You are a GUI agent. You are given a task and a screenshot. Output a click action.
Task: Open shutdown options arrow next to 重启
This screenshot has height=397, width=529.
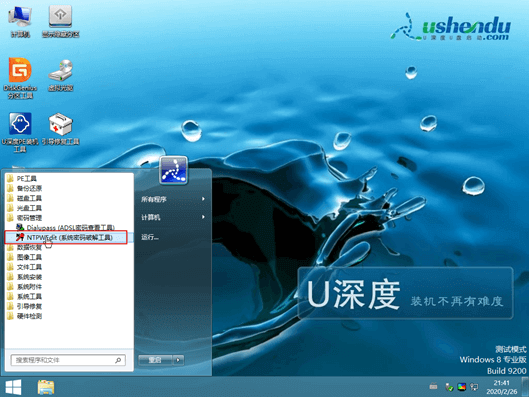[178, 360]
